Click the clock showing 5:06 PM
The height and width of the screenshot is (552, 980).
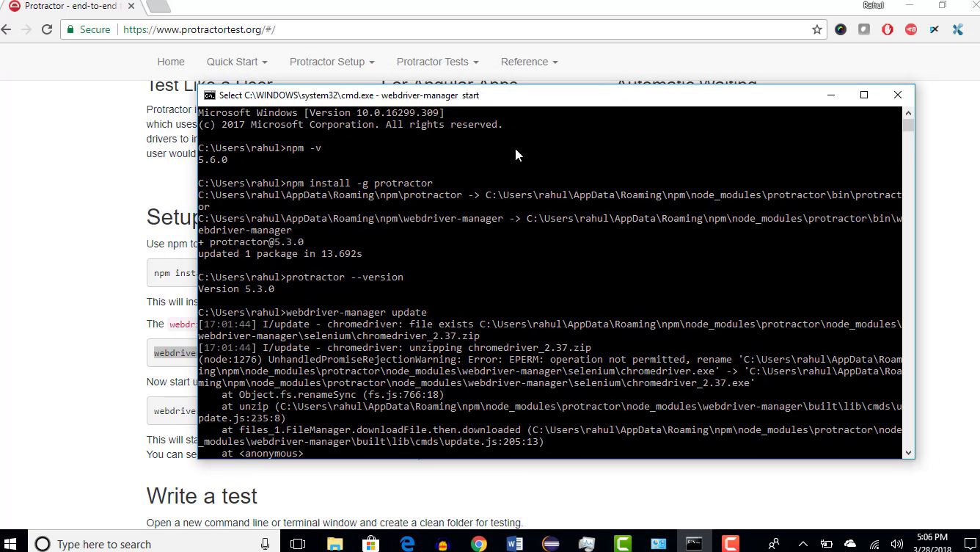(932, 538)
